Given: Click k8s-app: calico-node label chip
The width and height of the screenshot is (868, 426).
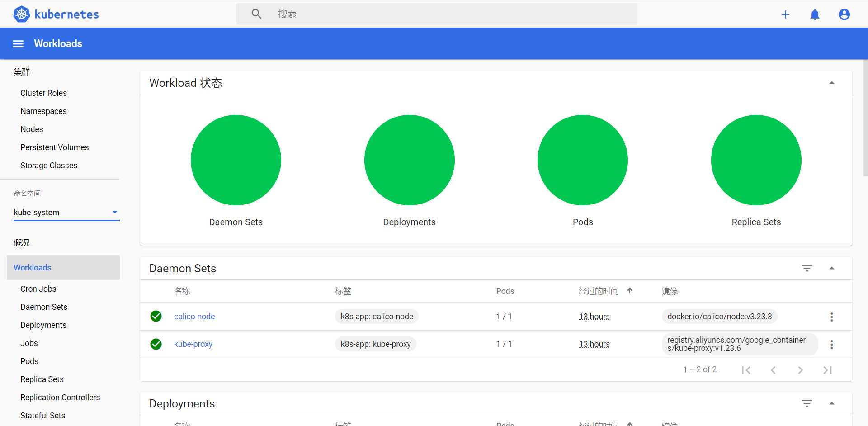Looking at the screenshot, I should point(377,317).
